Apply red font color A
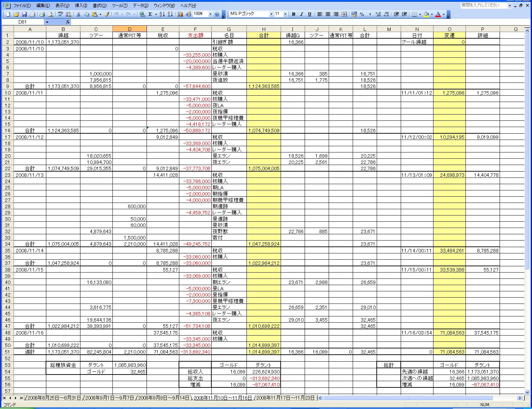 click(x=438, y=14)
